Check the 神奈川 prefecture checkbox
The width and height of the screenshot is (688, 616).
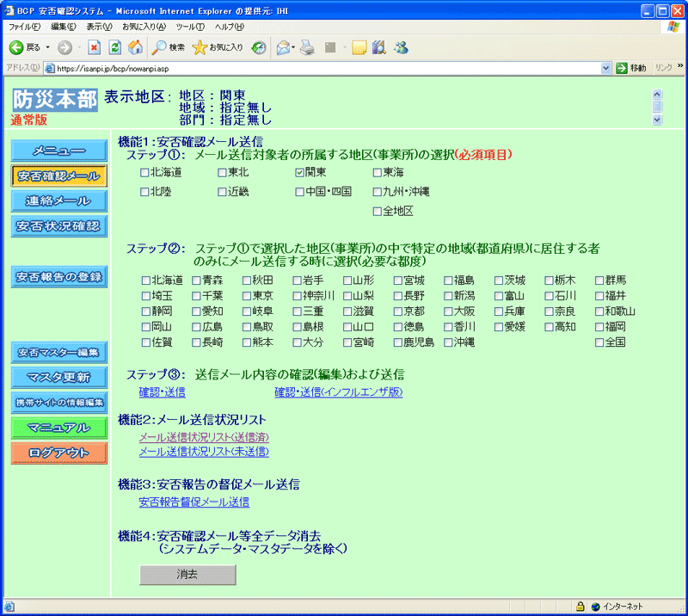click(x=298, y=296)
